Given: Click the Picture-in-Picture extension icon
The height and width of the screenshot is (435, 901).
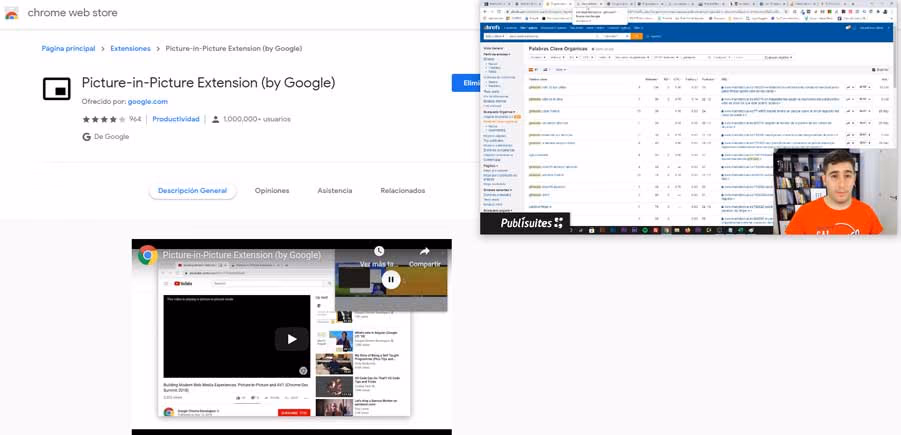Looking at the screenshot, I should pos(57,88).
